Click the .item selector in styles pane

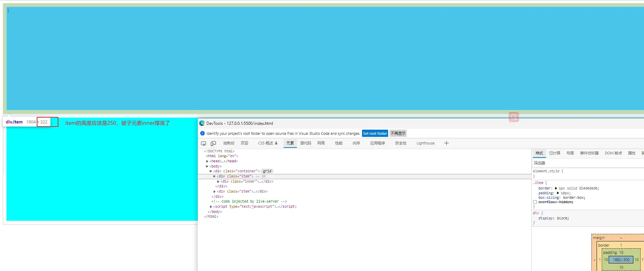538,183
